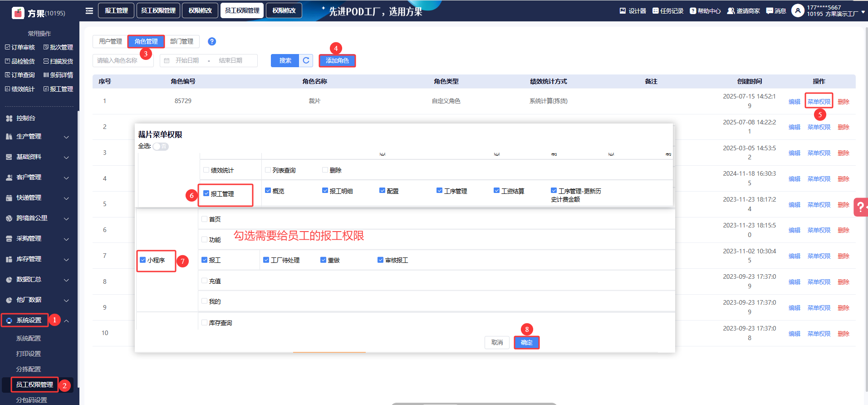Click the hamburger menu collapse icon
868x405 pixels.
pos(89,10)
